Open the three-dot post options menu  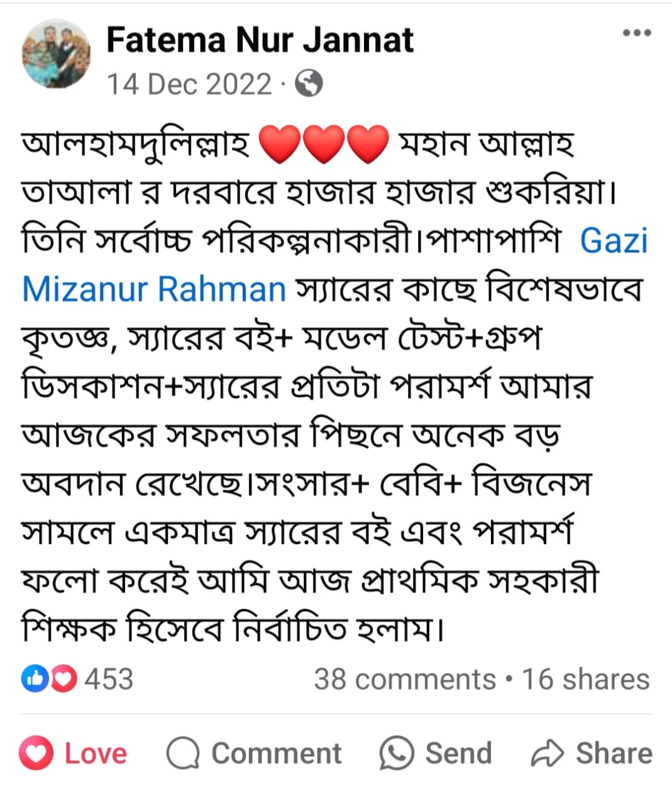[636, 33]
